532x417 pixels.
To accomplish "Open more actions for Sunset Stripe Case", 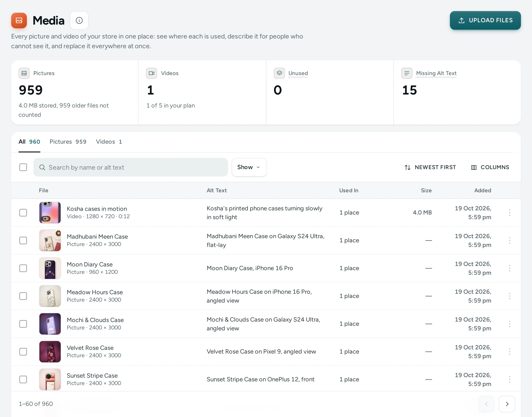I will pos(510,379).
